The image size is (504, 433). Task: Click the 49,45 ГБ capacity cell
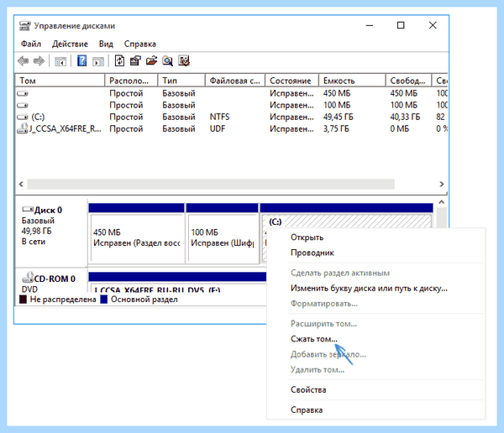coord(339,117)
